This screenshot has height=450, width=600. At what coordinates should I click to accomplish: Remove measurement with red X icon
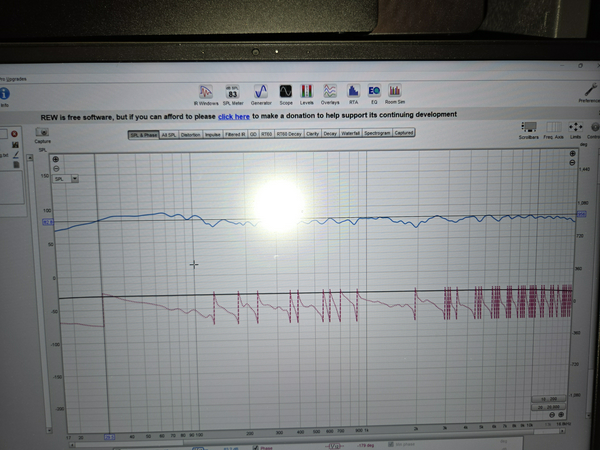(x=14, y=134)
